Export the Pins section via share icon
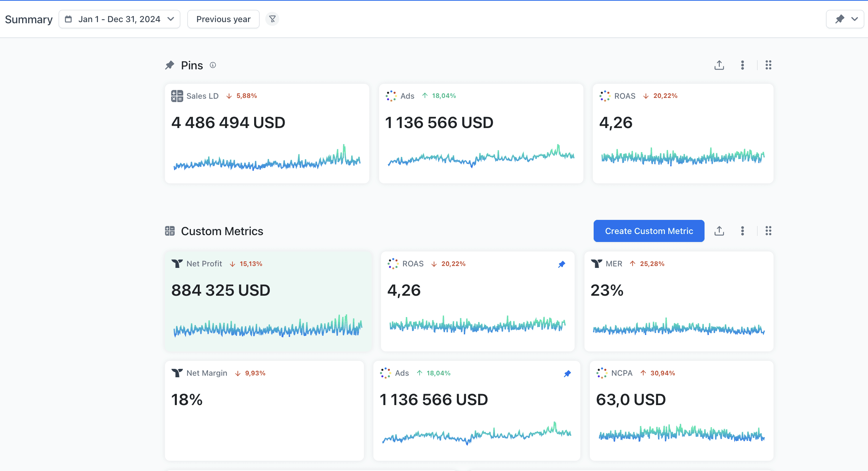 point(719,65)
